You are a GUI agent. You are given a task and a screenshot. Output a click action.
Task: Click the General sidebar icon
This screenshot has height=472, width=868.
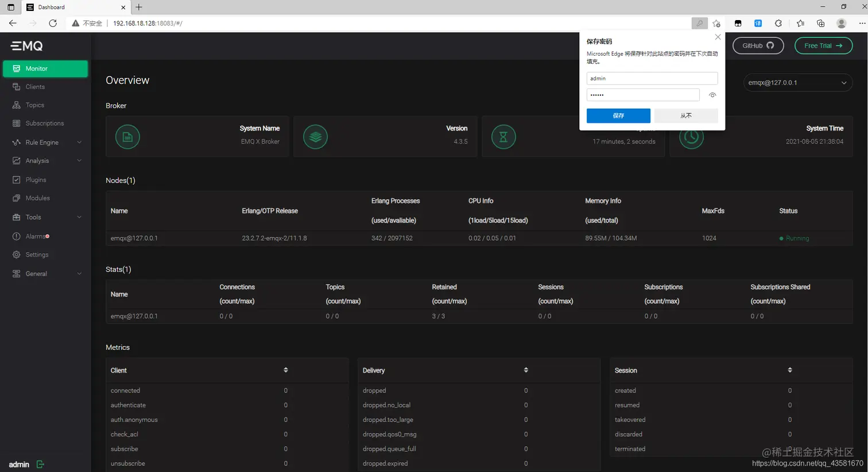click(16, 274)
